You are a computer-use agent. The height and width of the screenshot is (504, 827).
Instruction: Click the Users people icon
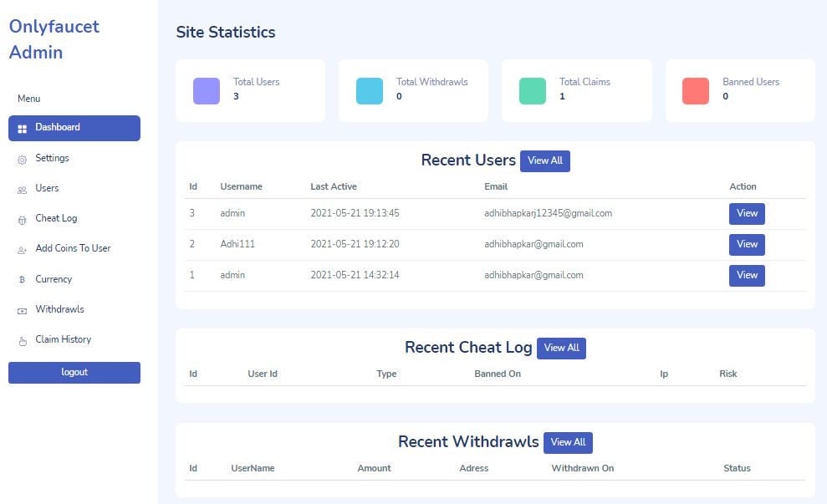[x=22, y=190]
